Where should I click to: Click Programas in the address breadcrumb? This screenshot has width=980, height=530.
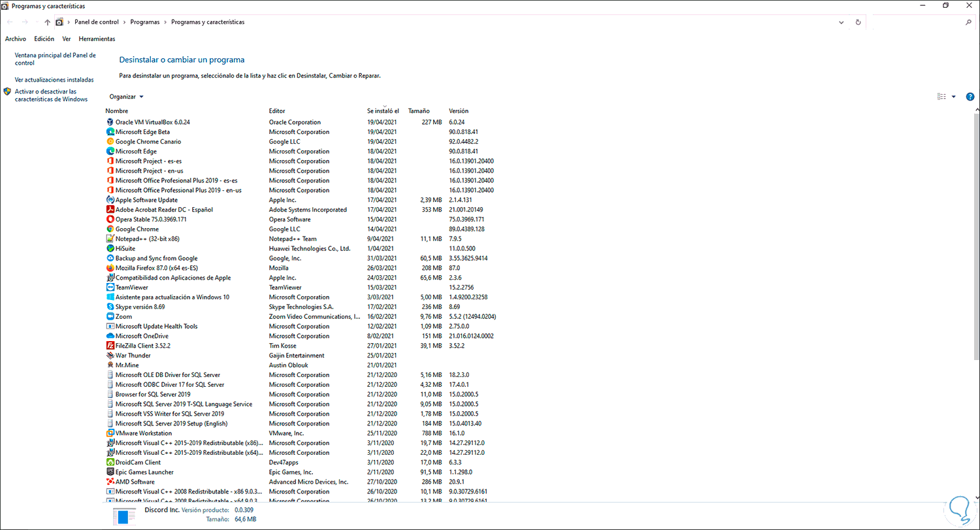coord(145,22)
